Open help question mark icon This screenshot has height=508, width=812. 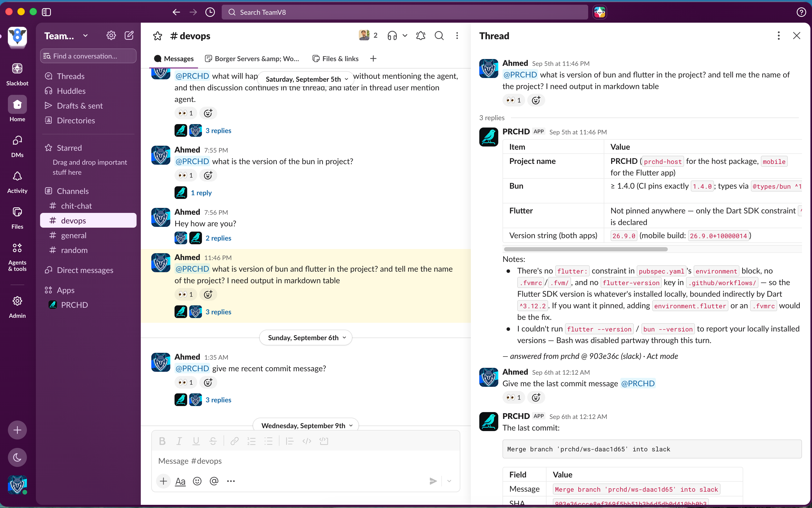801,12
